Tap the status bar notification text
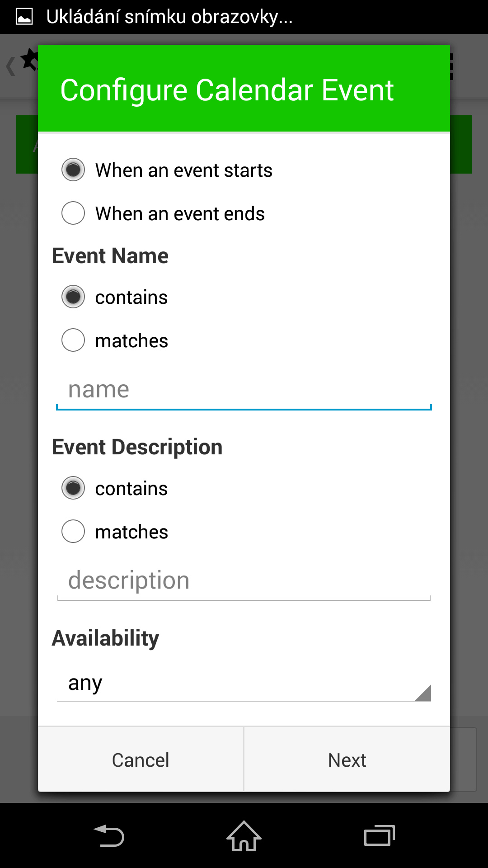 [169, 17]
